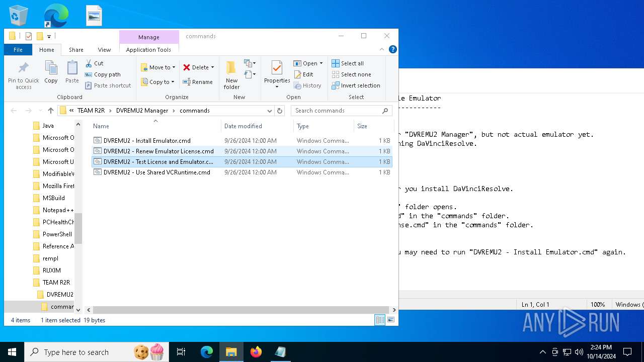Click the Cut scissors button
Screen dimensions: 644x362
point(94,63)
